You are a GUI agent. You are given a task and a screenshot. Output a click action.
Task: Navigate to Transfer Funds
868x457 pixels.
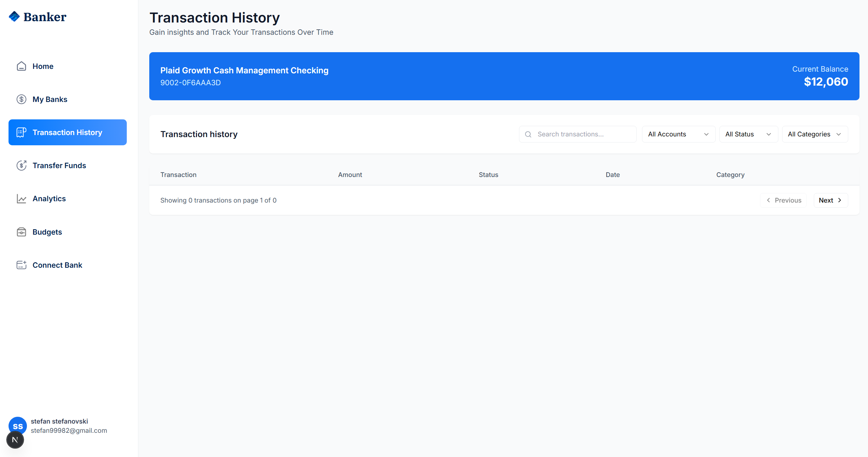(x=59, y=165)
